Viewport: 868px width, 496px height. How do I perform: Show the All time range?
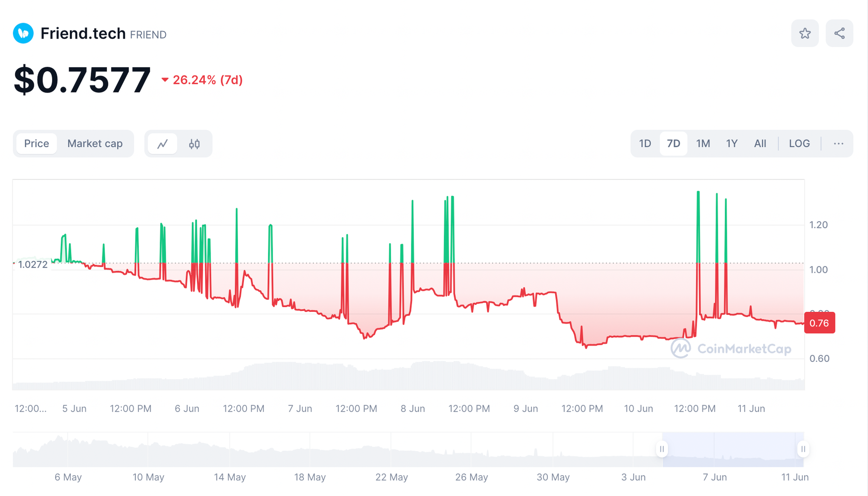(x=760, y=144)
